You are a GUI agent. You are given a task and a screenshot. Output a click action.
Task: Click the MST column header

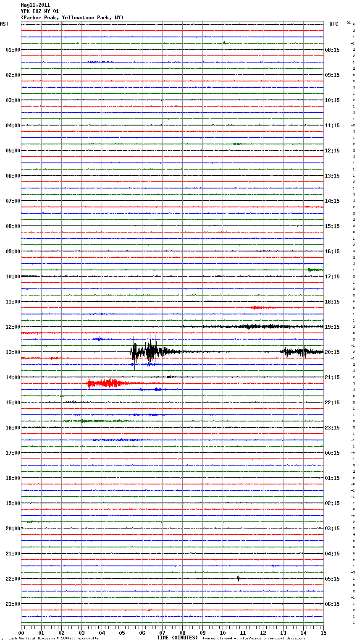[x=4, y=24]
